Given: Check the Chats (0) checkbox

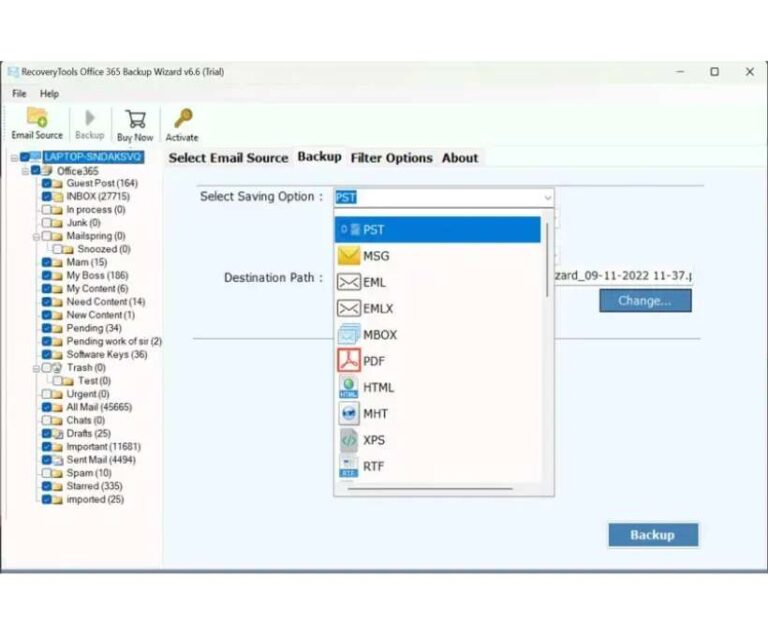Looking at the screenshot, I should click(x=47, y=421).
